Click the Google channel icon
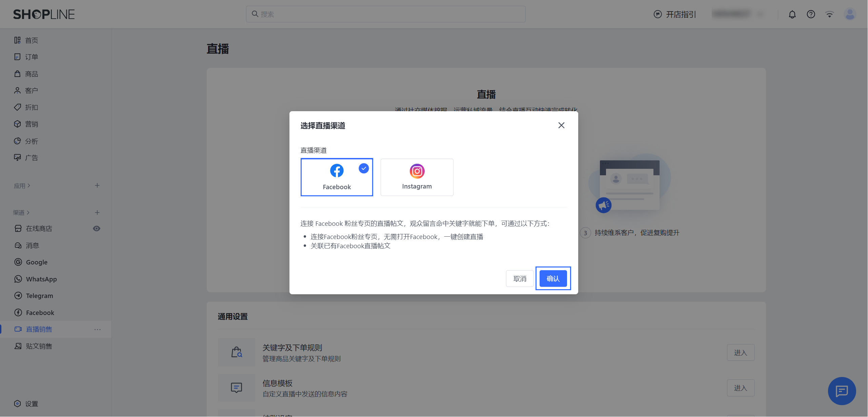 click(18, 262)
